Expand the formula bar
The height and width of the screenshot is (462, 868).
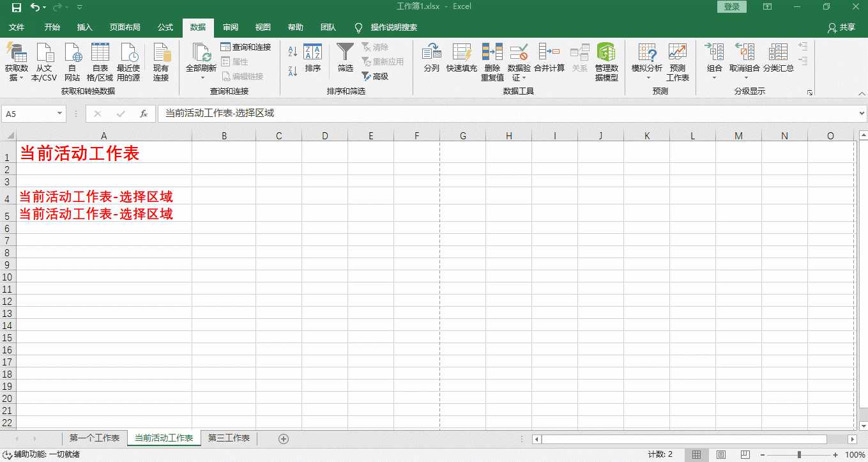point(862,114)
